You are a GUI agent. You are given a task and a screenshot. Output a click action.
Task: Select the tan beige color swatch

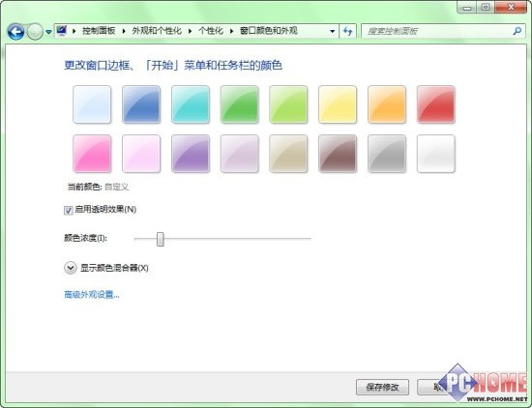288,154
